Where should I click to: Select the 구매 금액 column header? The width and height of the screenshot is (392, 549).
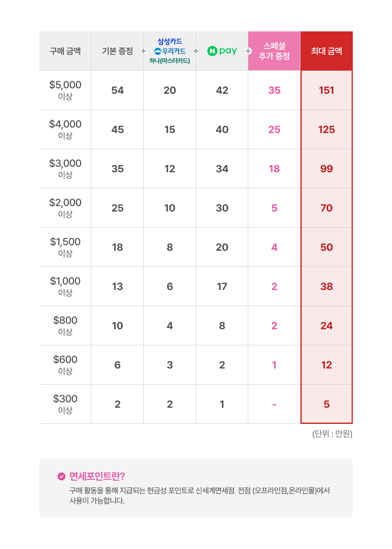(65, 51)
